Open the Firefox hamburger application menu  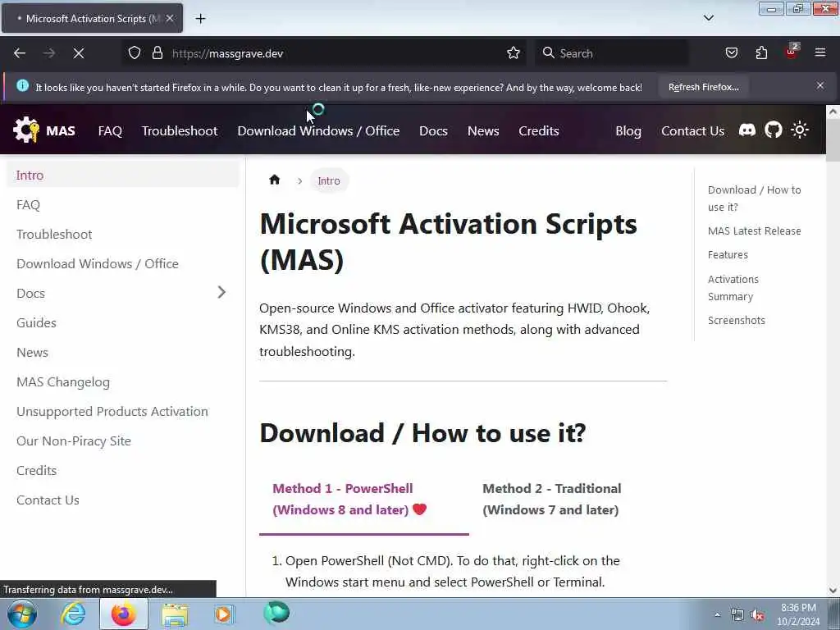820,52
